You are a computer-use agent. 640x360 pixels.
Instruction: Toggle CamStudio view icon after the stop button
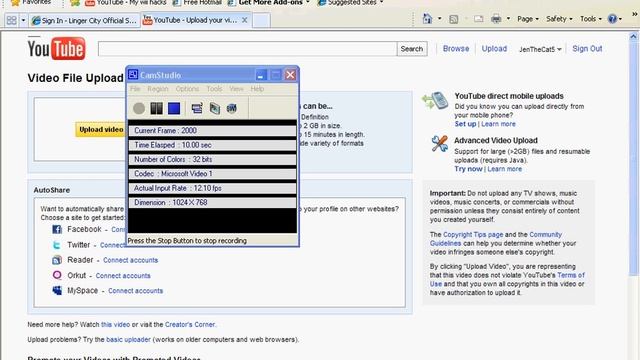[197, 108]
